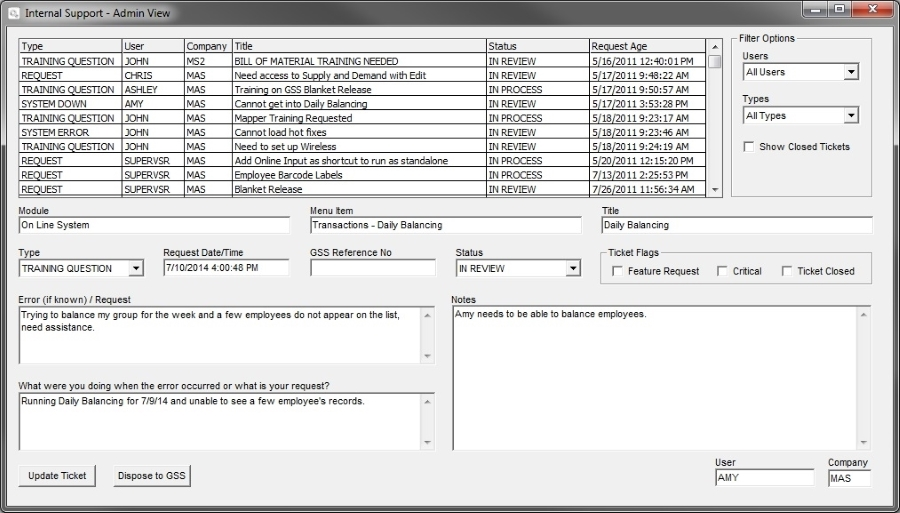This screenshot has width=900, height=513.
Task: Select 'Need to set up Wireless' ticket
Action: (x=362, y=146)
